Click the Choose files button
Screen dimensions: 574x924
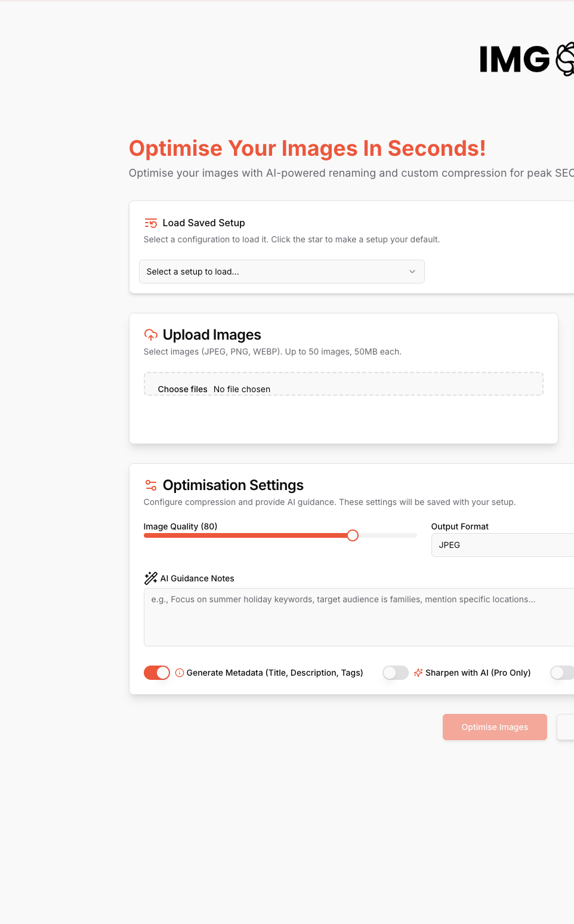[x=183, y=389]
